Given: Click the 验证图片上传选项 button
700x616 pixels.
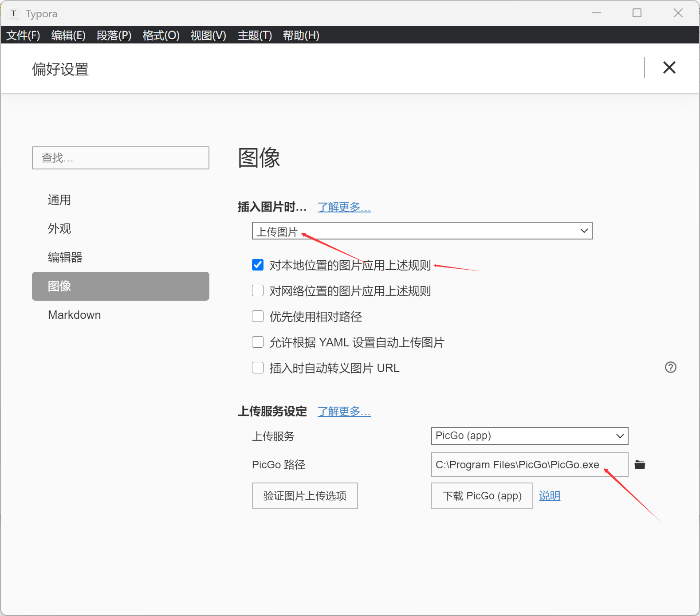Looking at the screenshot, I should pyautogui.click(x=305, y=496).
